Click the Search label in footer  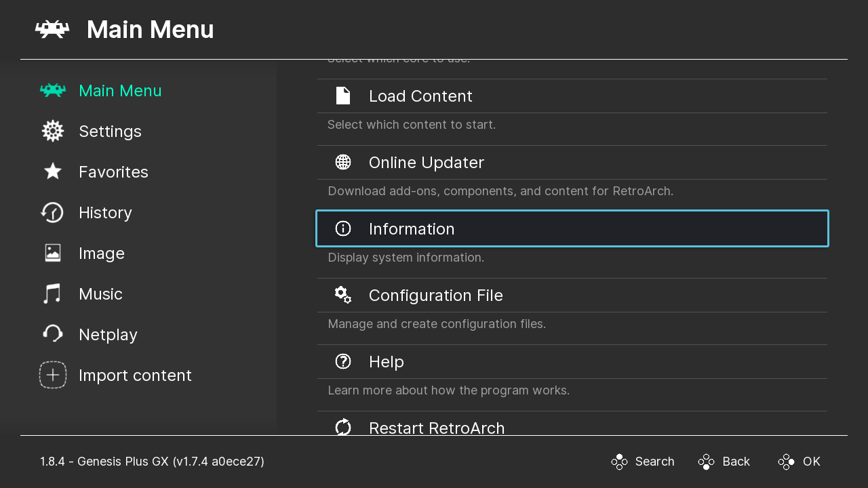(x=654, y=462)
